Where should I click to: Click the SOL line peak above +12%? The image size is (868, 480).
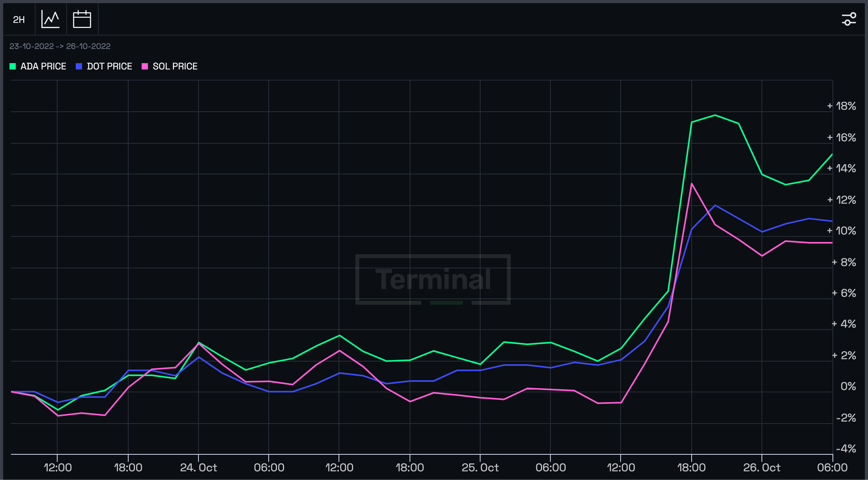point(692,184)
